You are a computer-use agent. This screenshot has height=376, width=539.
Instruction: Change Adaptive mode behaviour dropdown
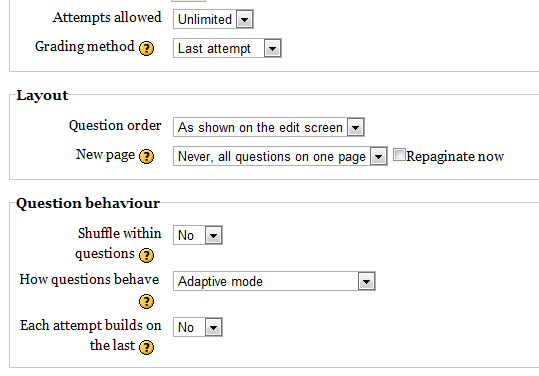274,281
